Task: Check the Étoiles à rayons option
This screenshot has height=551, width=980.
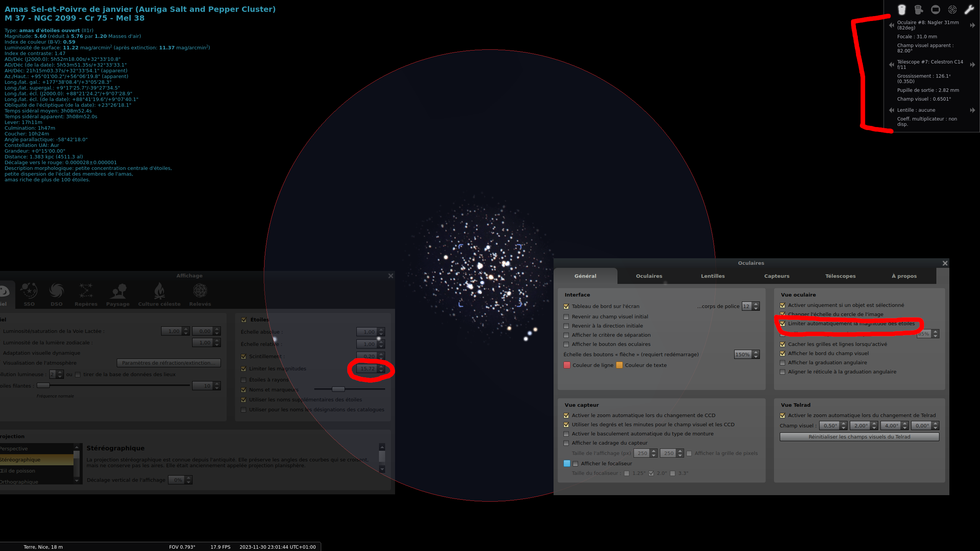Action: coord(243,380)
